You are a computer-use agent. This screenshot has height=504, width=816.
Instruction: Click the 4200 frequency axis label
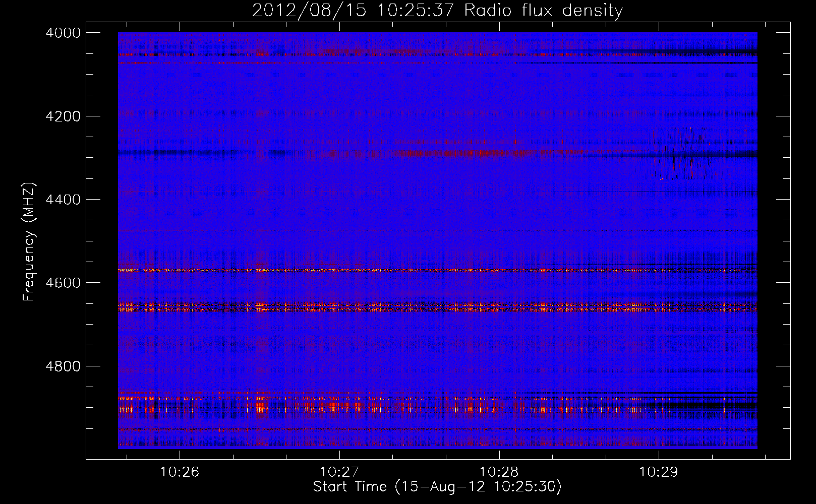(x=63, y=116)
